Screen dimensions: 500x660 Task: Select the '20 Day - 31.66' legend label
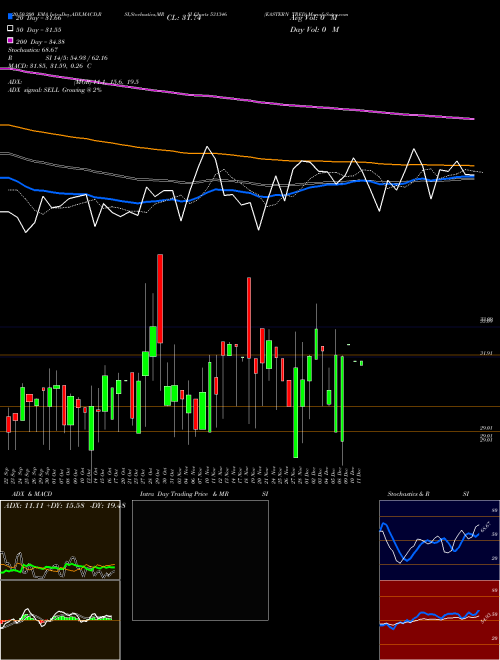tap(39, 18)
